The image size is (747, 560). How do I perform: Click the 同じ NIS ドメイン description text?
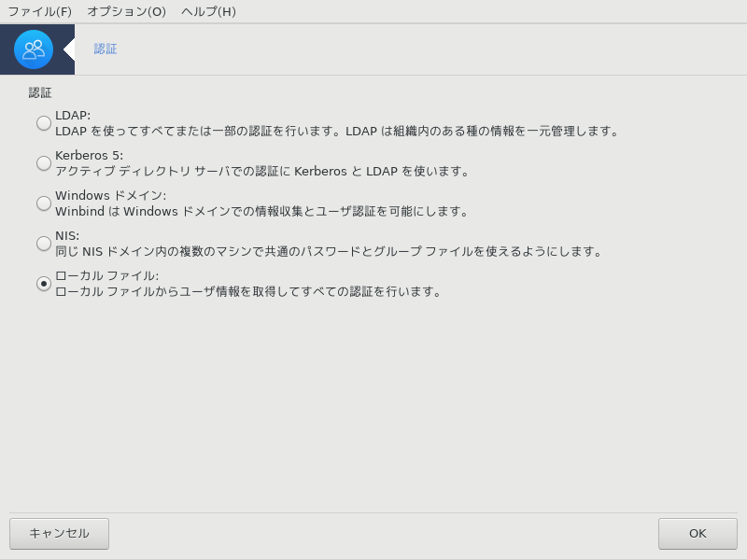tap(329, 251)
